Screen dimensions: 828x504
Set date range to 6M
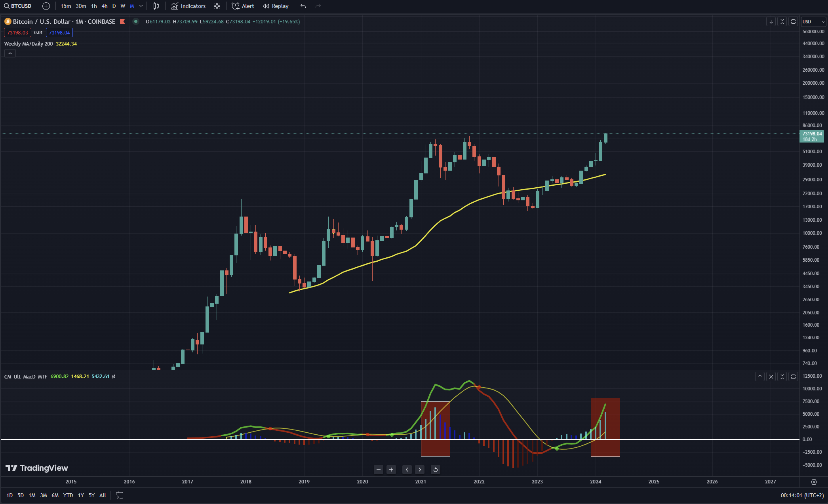55,495
